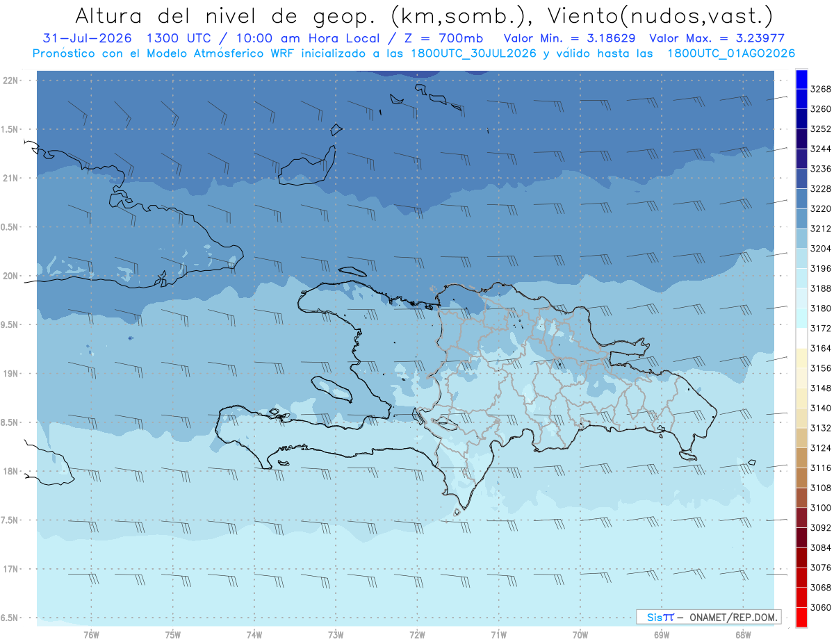Click the '19N' latitude label
The height and width of the screenshot is (644, 834).
pos(10,374)
